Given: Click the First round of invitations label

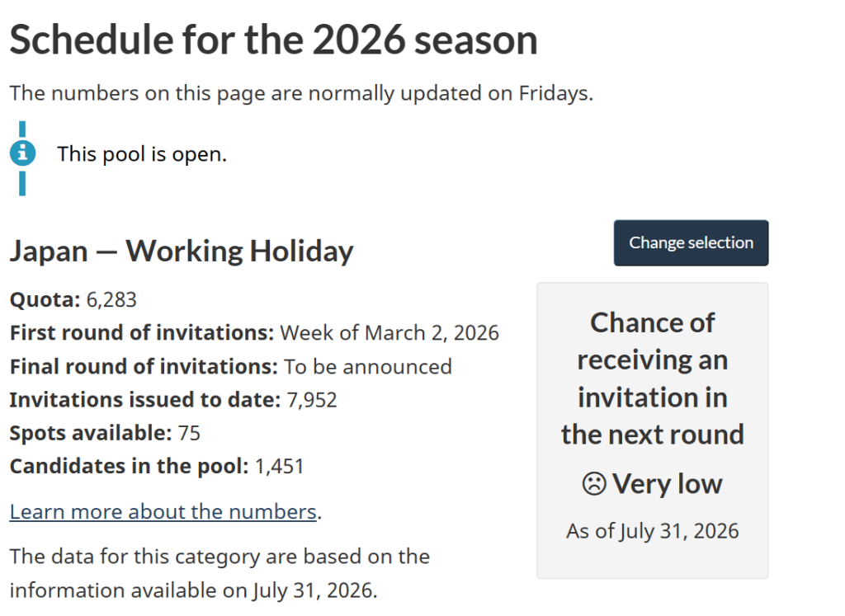Looking at the screenshot, I should [142, 333].
